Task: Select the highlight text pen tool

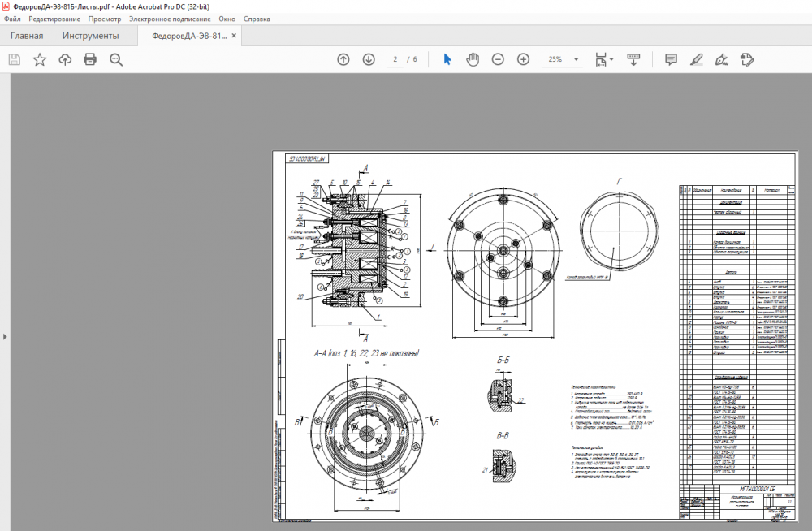Action: (x=696, y=59)
